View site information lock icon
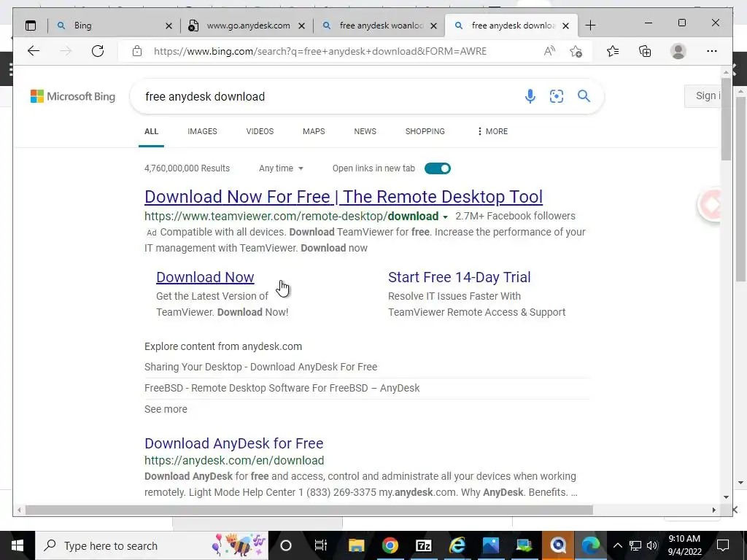The image size is (747, 560). (137, 51)
